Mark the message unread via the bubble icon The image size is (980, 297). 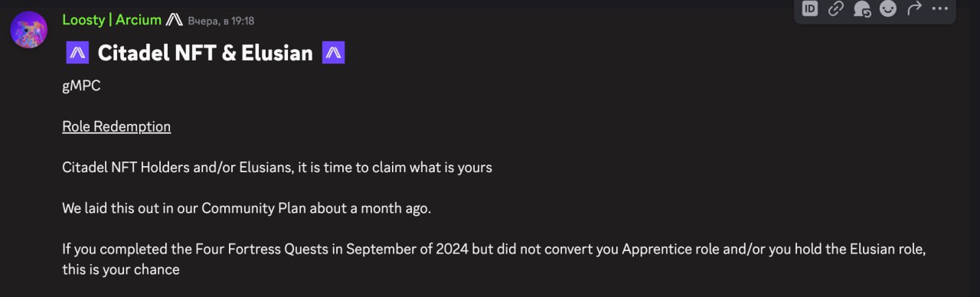(x=862, y=9)
